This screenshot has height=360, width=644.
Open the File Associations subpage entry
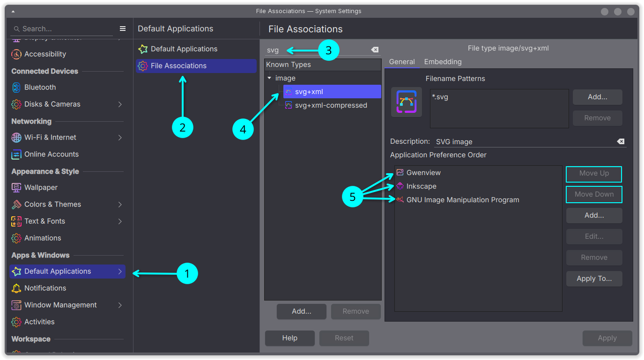(x=196, y=66)
